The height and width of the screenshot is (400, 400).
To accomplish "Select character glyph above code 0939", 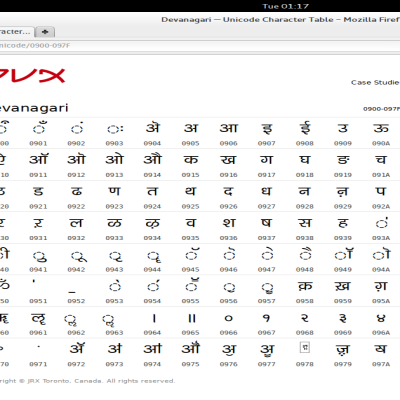I will tap(343, 223).
